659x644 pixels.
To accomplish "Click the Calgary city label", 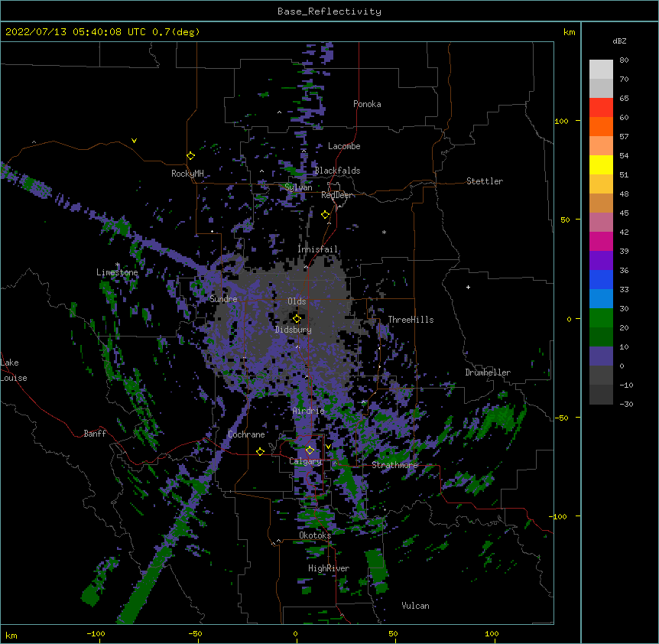I will click(306, 461).
